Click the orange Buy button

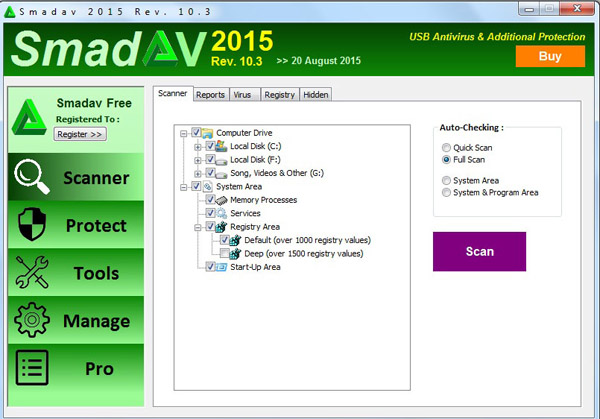[x=550, y=56]
